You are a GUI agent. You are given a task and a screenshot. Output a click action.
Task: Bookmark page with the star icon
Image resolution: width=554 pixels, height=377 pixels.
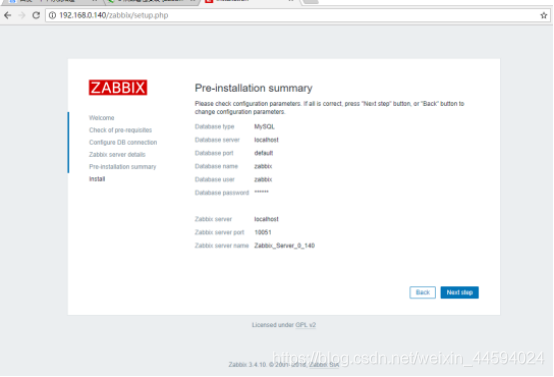[x=543, y=15]
